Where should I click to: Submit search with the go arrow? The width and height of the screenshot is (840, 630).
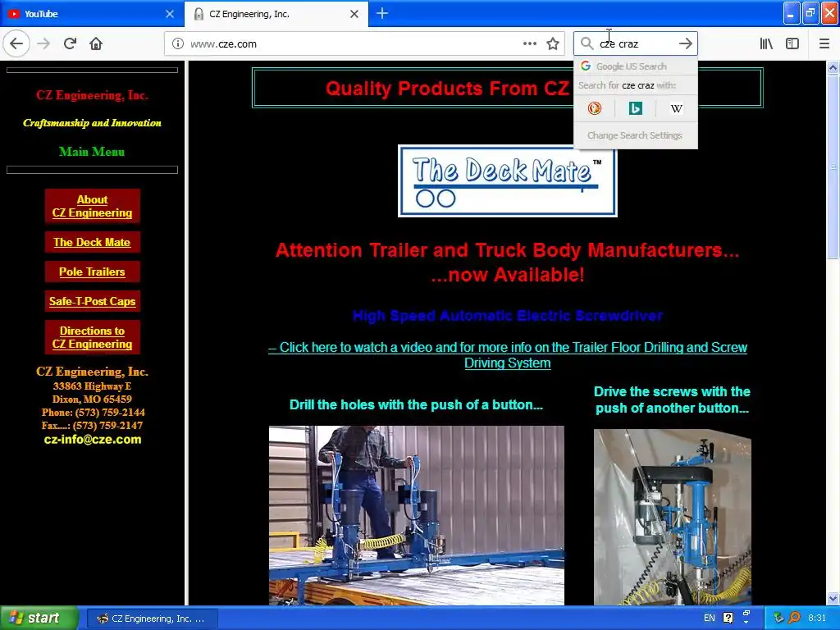(x=686, y=44)
